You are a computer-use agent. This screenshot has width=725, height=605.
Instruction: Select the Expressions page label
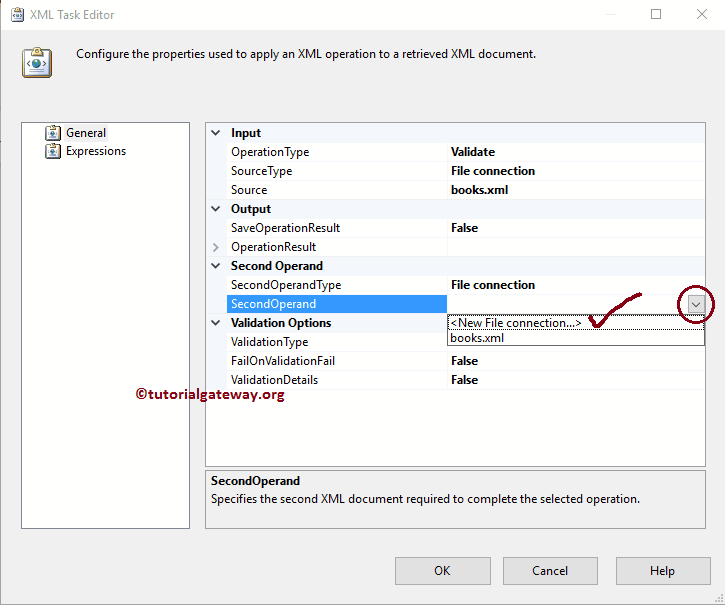tap(96, 151)
